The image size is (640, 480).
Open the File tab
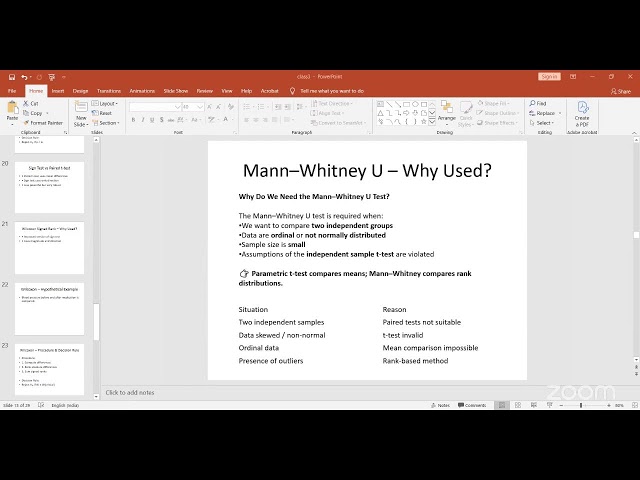(12, 91)
